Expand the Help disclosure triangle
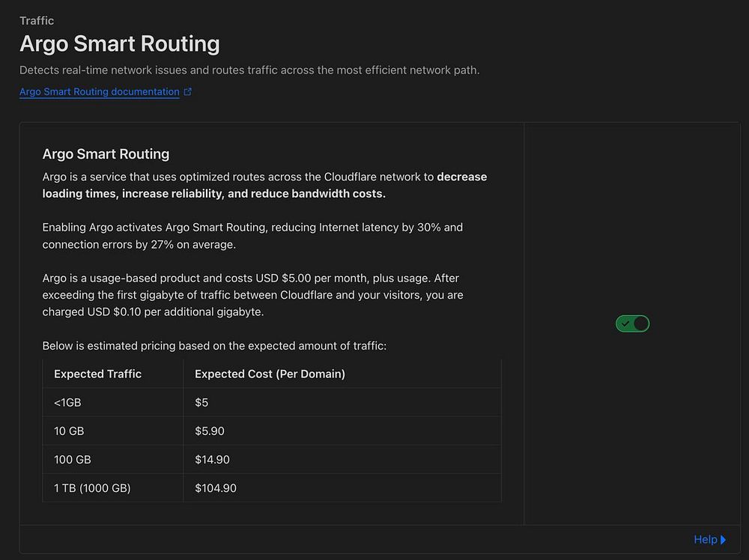 [x=724, y=539]
